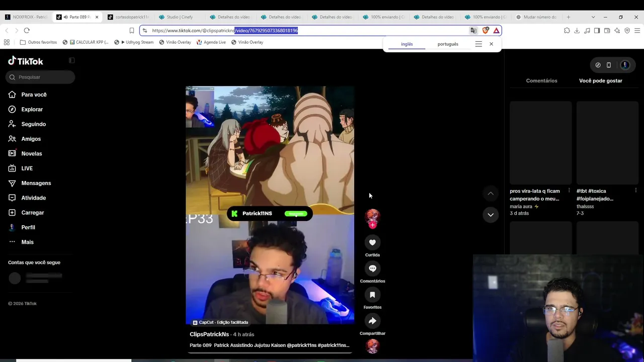644x362 pixels.
Task: Go to the next video
Action: pyautogui.click(x=491, y=215)
